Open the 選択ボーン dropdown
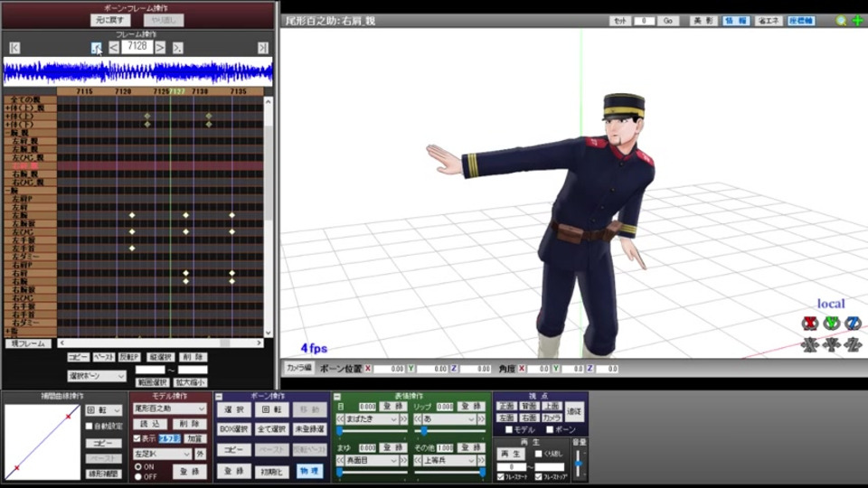868x488 pixels. pyautogui.click(x=97, y=376)
